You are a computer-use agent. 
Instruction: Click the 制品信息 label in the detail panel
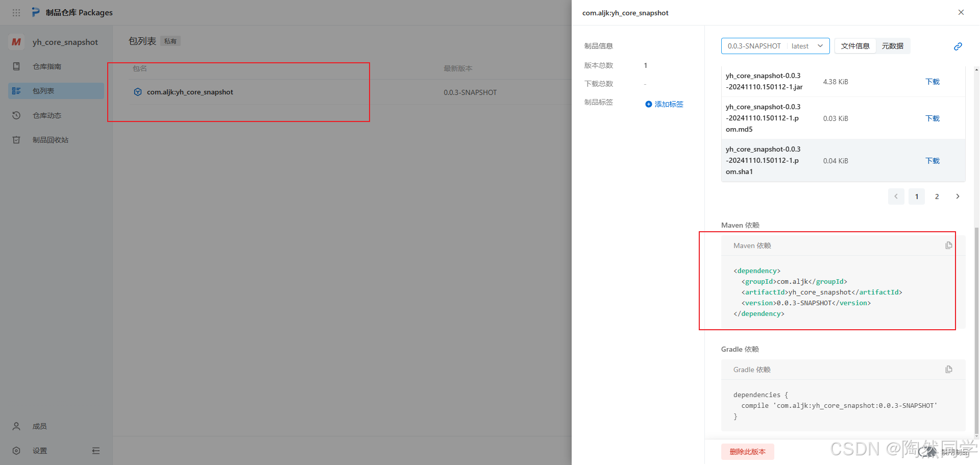pos(599,46)
